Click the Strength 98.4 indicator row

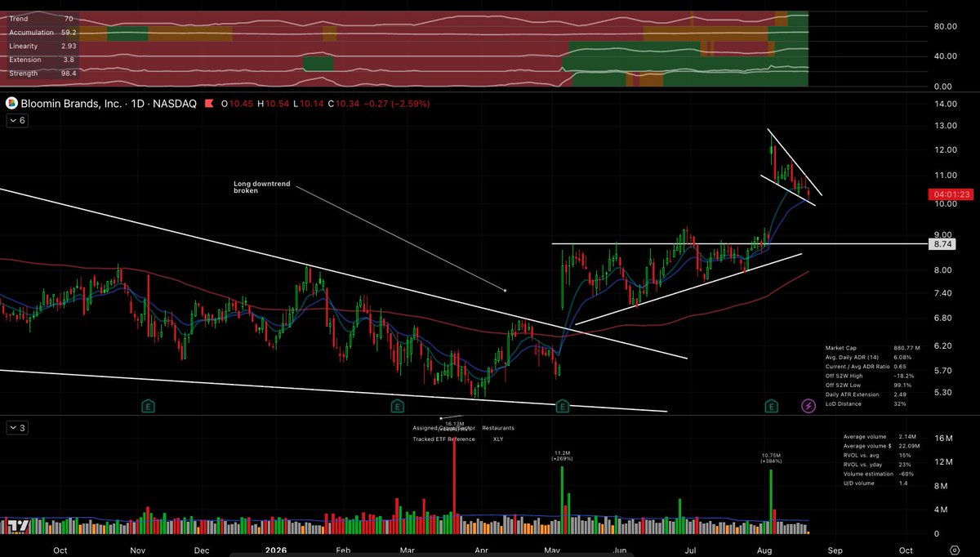point(41,74)
